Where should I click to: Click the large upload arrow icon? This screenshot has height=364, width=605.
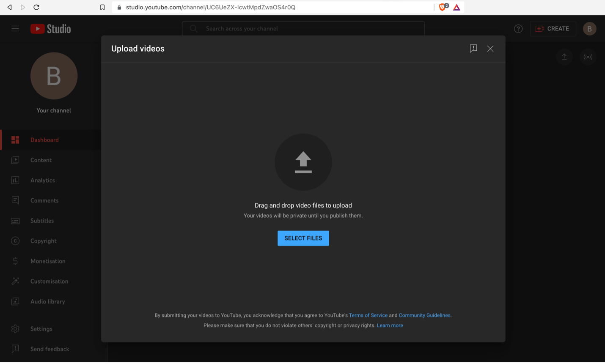coord(303,162)
